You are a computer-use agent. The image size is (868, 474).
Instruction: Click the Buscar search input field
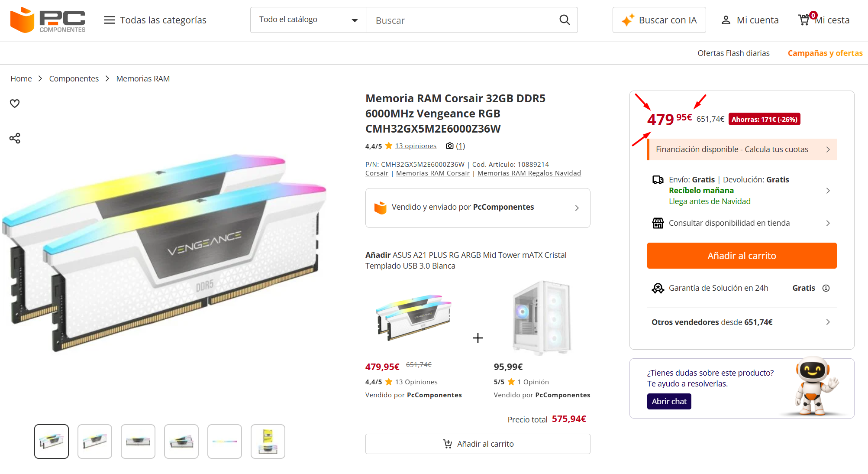tap(463, 20)
